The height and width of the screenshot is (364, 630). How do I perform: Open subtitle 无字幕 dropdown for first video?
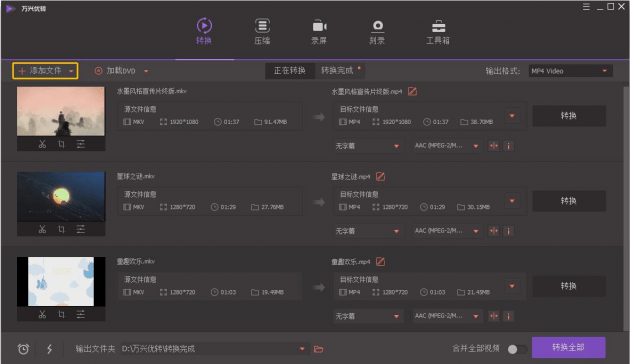(x=367, y=146)
